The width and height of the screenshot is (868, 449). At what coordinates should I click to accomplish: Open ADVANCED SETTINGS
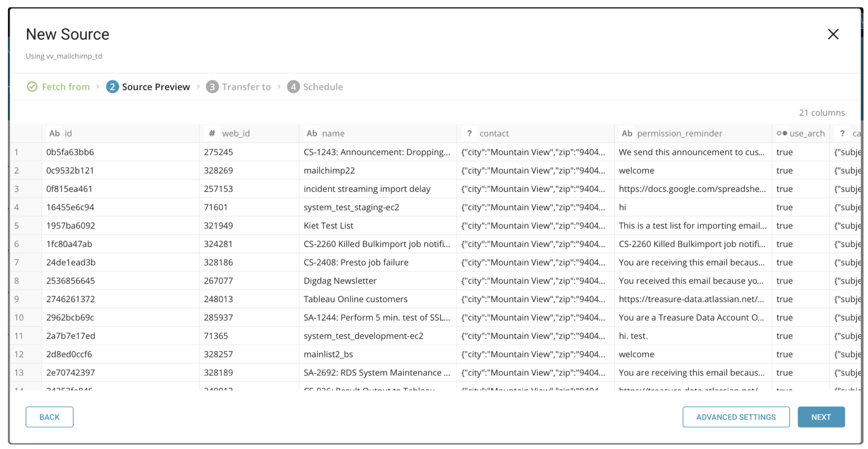tap(736, 417)
